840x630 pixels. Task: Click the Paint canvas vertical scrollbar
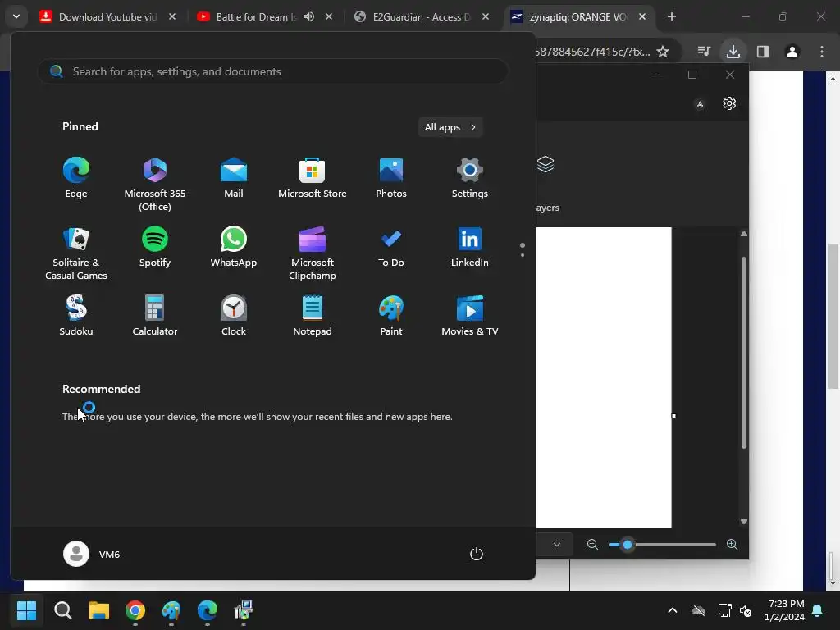tap(743, 354)
